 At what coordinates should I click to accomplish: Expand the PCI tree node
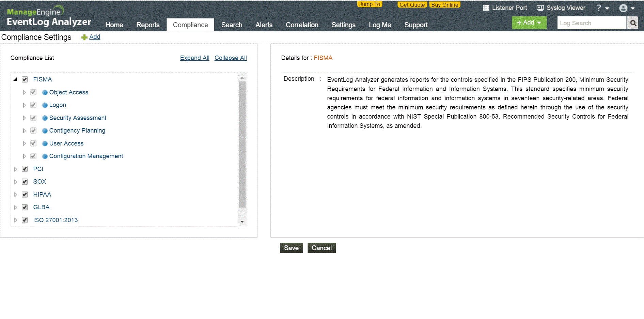[15, 169]
